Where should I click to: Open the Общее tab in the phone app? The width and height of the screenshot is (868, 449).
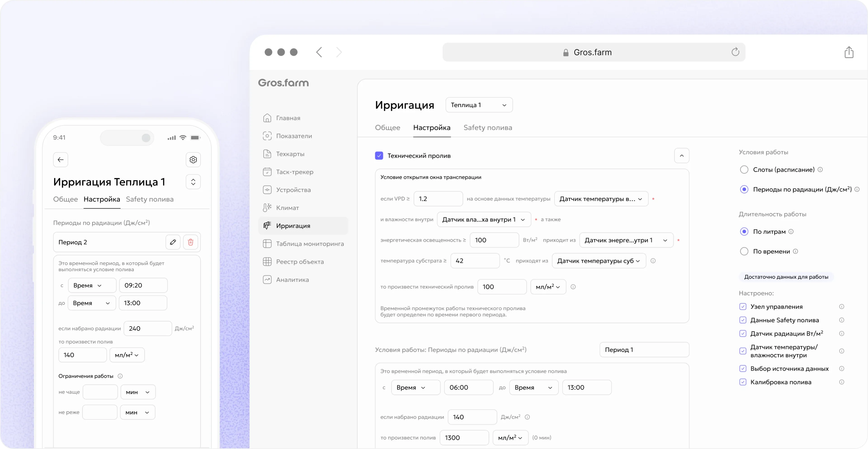pos(65,200)
